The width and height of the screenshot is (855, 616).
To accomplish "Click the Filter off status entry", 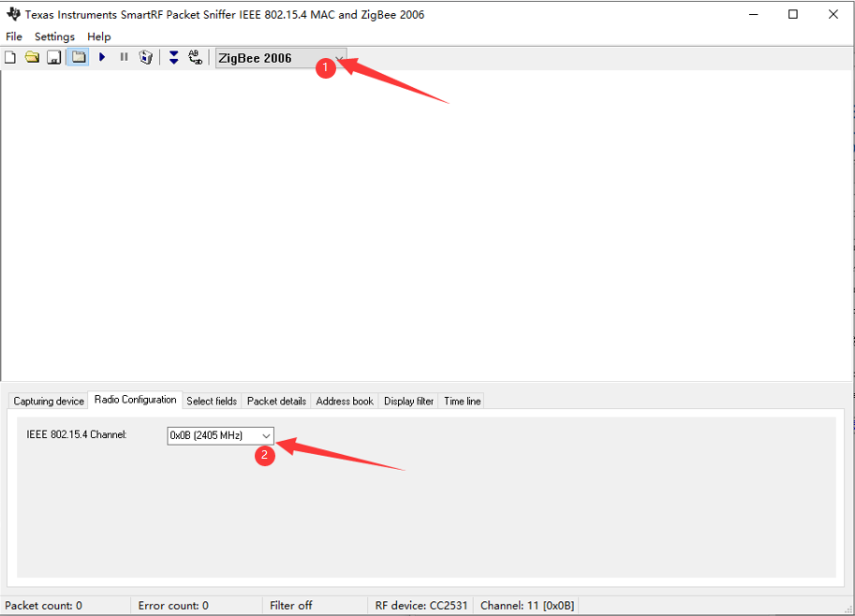I will [290, 605].
